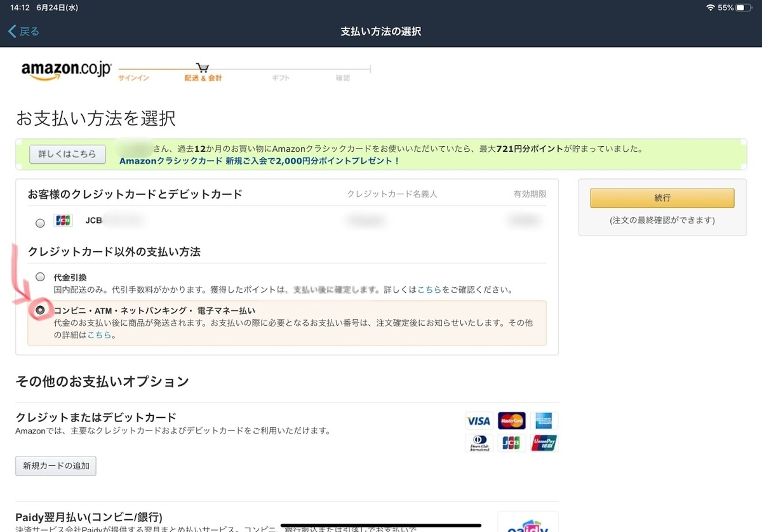The width and height of the screenshot is (762, 532).
Task: Select コンビニ・ATM・ネットバンキング payment option
Action: click(40, 310)
